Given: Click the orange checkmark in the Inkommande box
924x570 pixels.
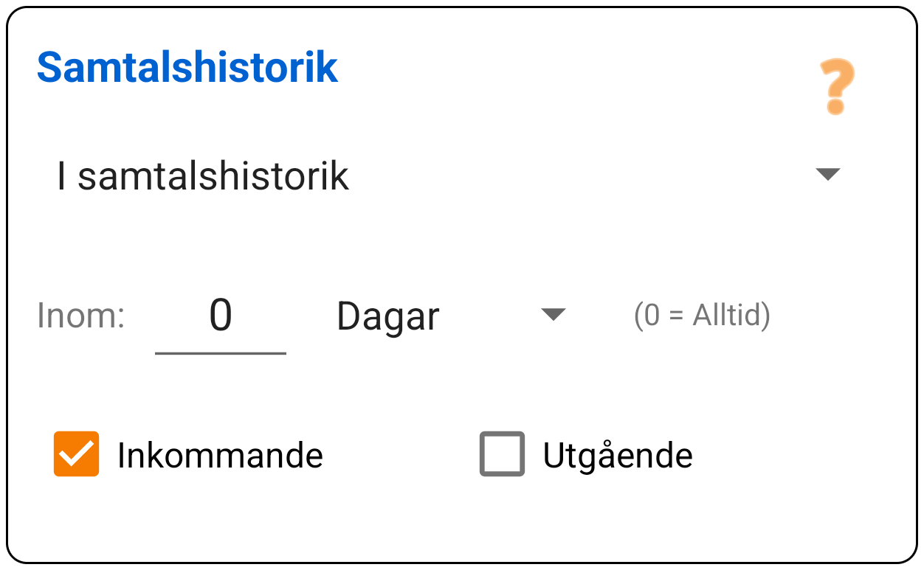Looking at the screenshot, I should tap(77, 455).
